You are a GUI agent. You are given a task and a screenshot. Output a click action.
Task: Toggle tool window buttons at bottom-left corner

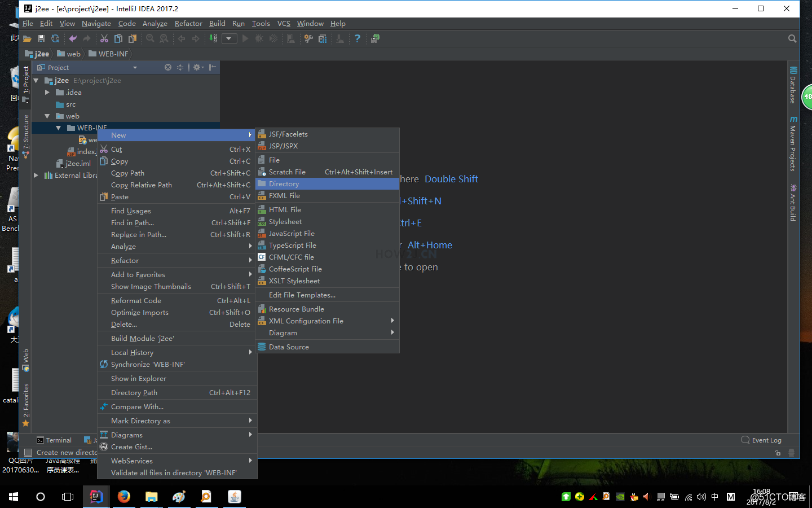click(28, 453)
